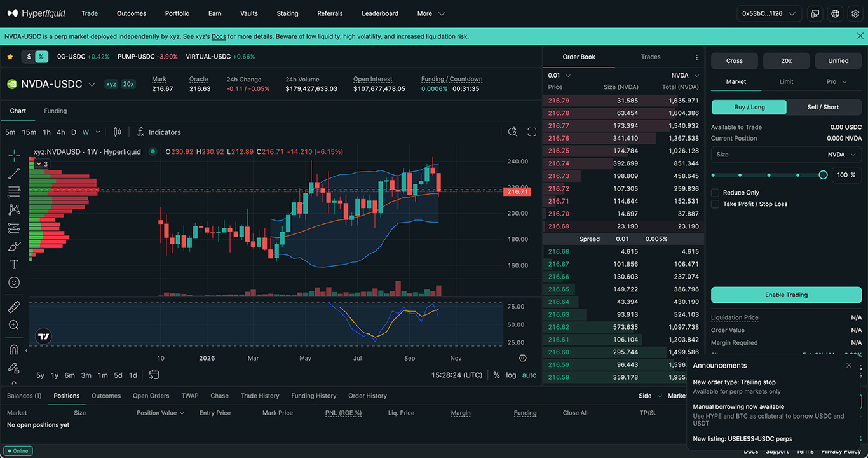The height and width of the screenshot is (458, 868).
Task: Expand the NVDA-USDC market selector
Action: (92, 85)
